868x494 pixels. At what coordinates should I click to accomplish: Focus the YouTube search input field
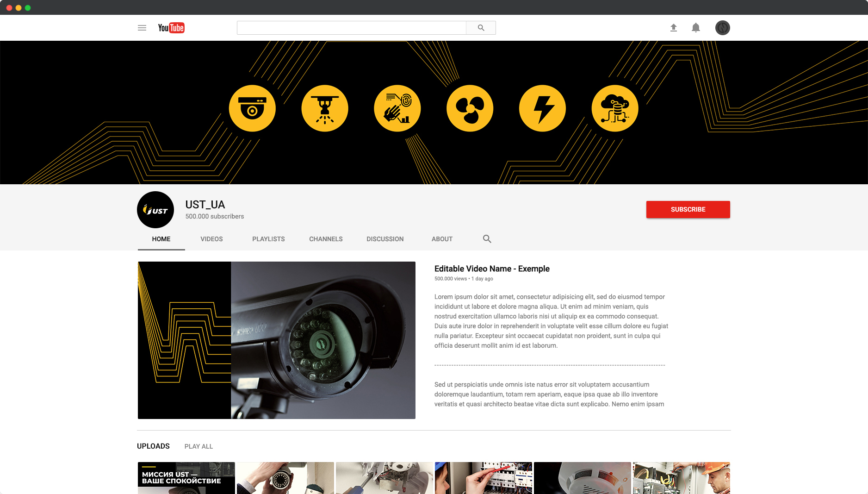[x=351, y=28]
